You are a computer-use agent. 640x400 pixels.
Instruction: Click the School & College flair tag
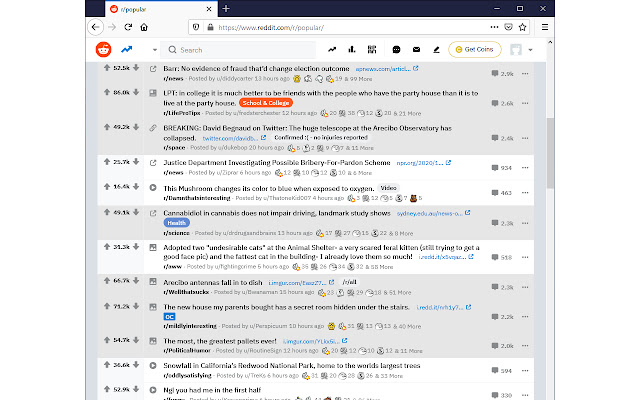coord(266,103)
